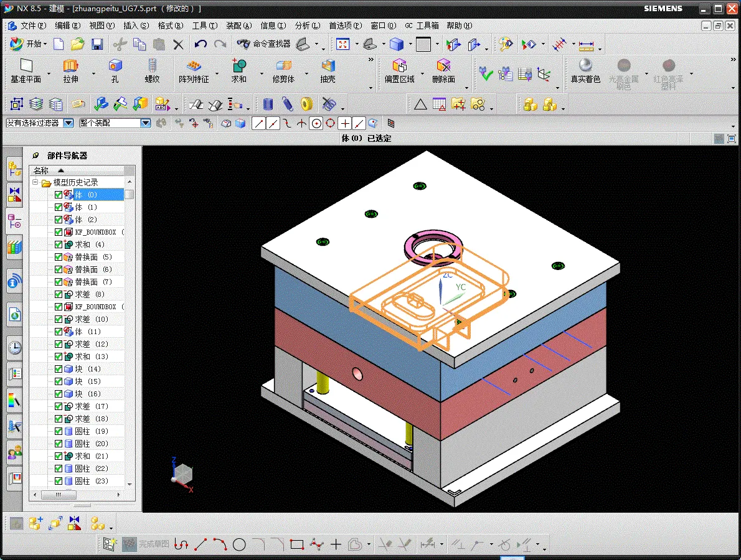Open the 装配(A) menu
This screenshot has width=741, height=560.
(x=239, y=26)
